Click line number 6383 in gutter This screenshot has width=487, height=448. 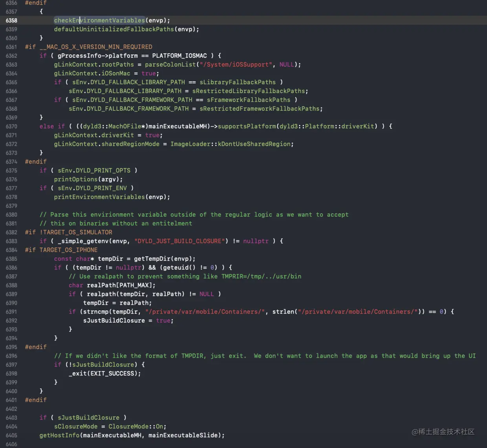point(11,241)
